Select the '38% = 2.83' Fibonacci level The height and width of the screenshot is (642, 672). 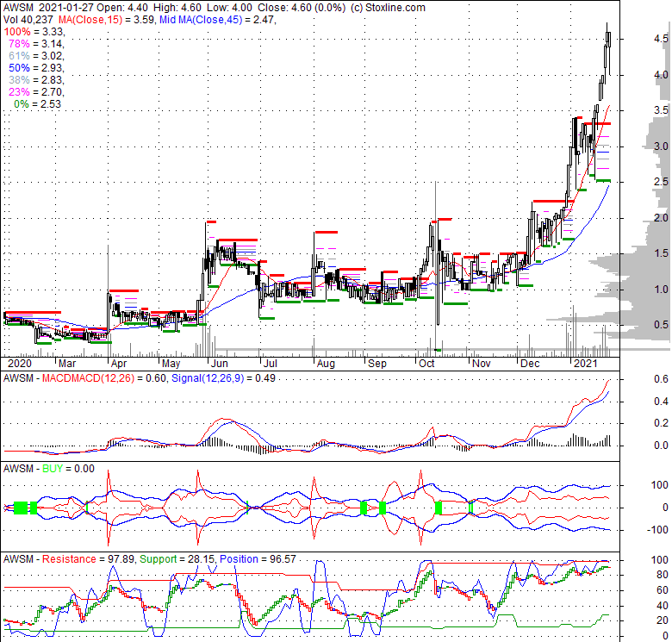click(x=36, y=80)
